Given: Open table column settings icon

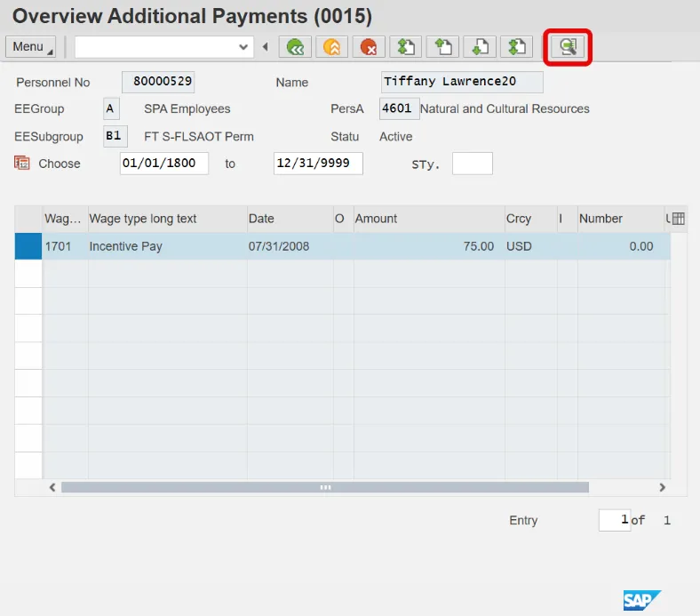Looking at the screenshot, I should (x=679, y=219).
